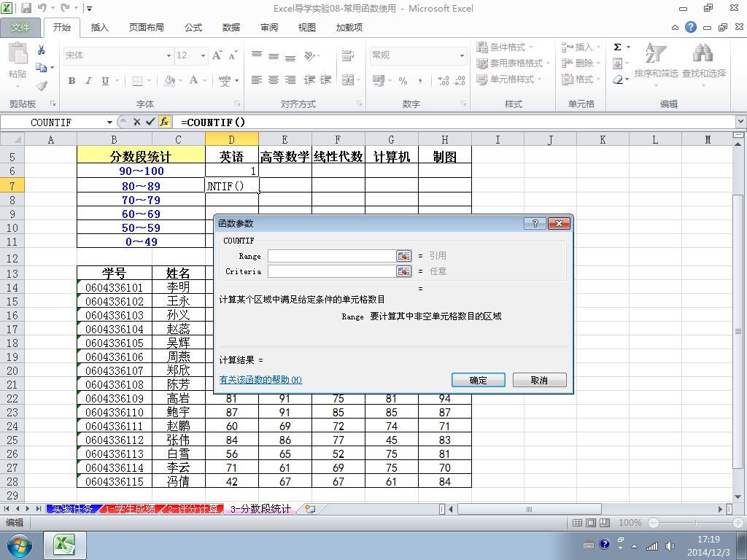Screen dimensions: 747x560
Task: Click the text orientation icon
Action: (x=309, y=55)
